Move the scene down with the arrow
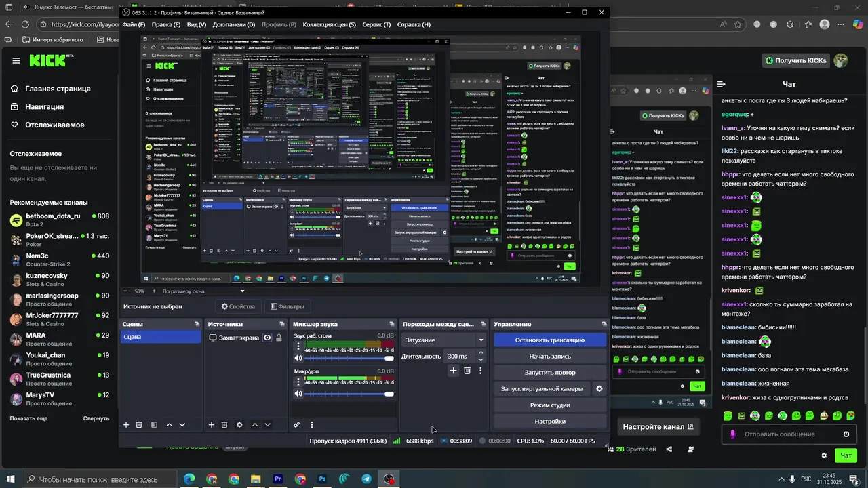This screenshot has height=488, width=868. pos(182,425)
